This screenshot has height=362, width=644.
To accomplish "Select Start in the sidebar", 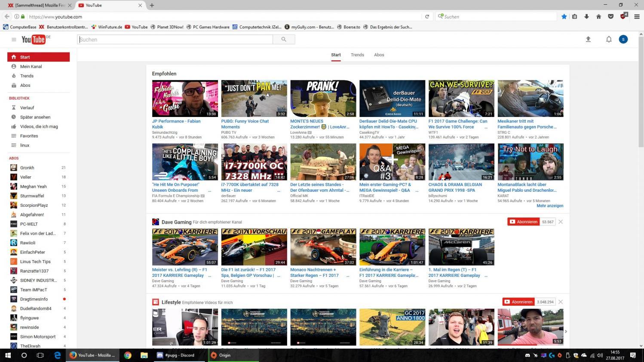I will pyautogui.click(x=38, y=57).
